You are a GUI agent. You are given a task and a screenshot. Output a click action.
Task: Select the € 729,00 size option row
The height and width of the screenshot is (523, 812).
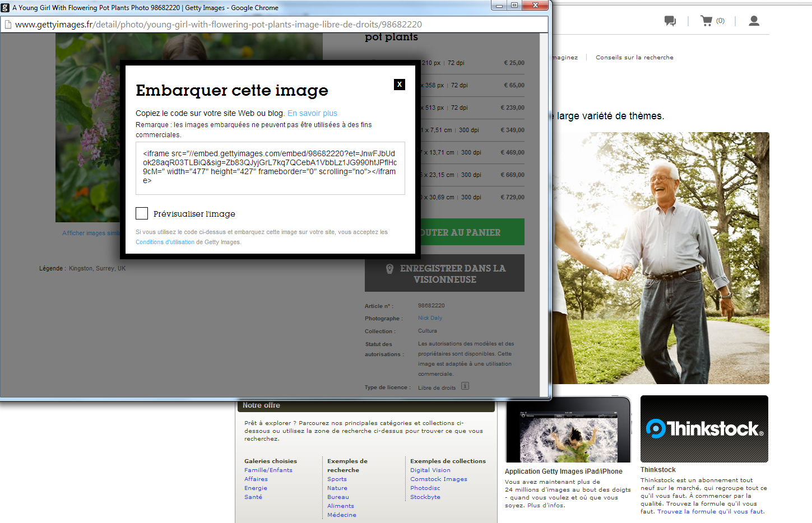(x=472, y=197)
